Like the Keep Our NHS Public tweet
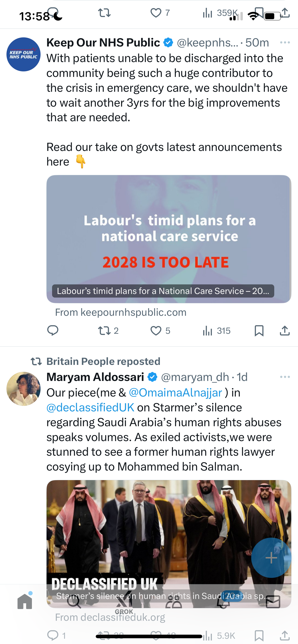This screenshot has width=298, height=644. pyautogui.click(x=160, y=330)
